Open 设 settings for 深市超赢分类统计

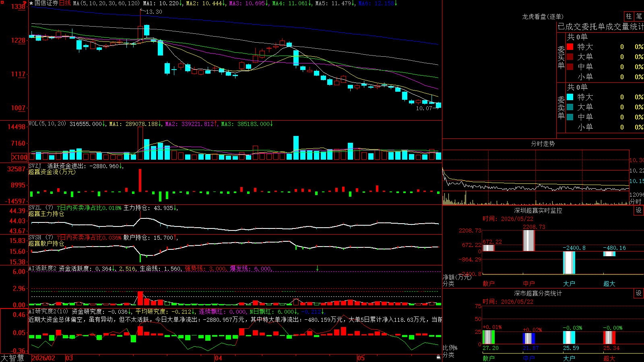tap(639, 293)
